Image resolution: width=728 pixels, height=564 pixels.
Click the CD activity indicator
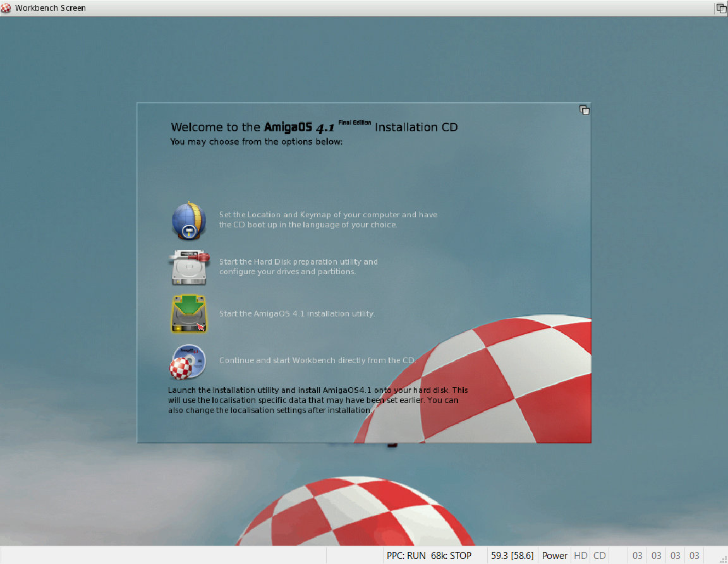click(x=599, y=555)
